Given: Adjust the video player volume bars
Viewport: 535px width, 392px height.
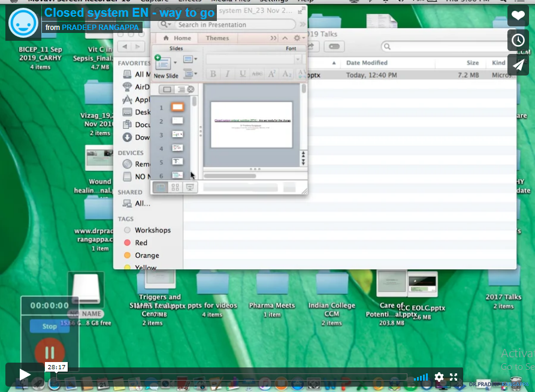Looking at the screenshot, I should pos(421,377).
